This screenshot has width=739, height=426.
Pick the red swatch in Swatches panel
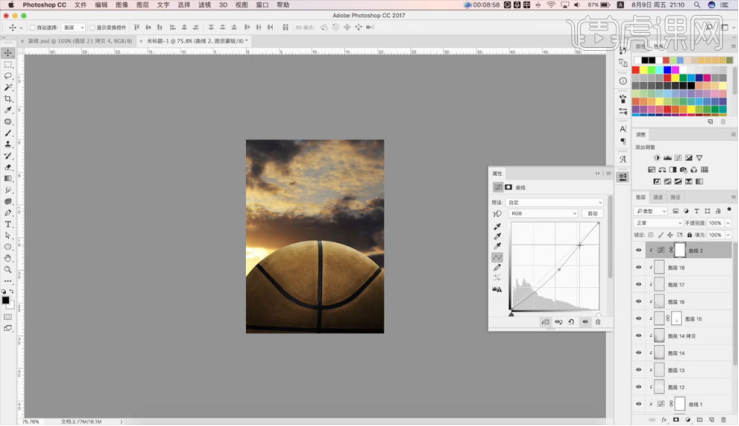pyautogui.click(x=636, y=70)
